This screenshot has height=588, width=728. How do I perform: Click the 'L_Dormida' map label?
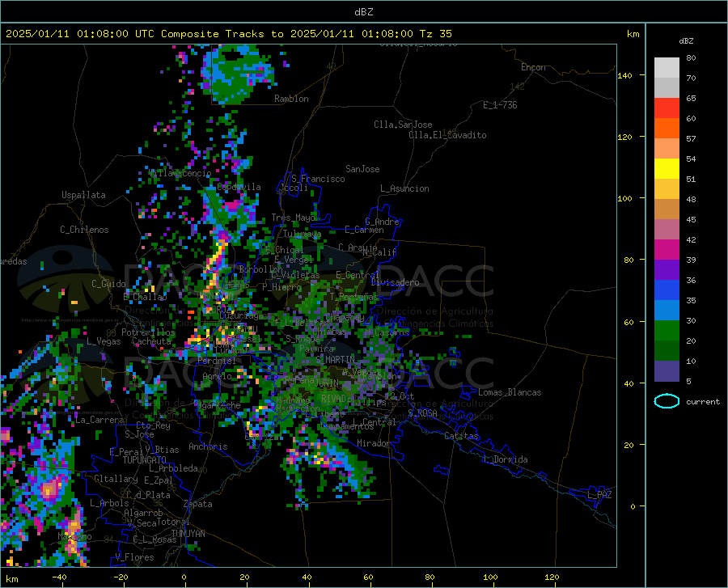click(x=505, y=459)
